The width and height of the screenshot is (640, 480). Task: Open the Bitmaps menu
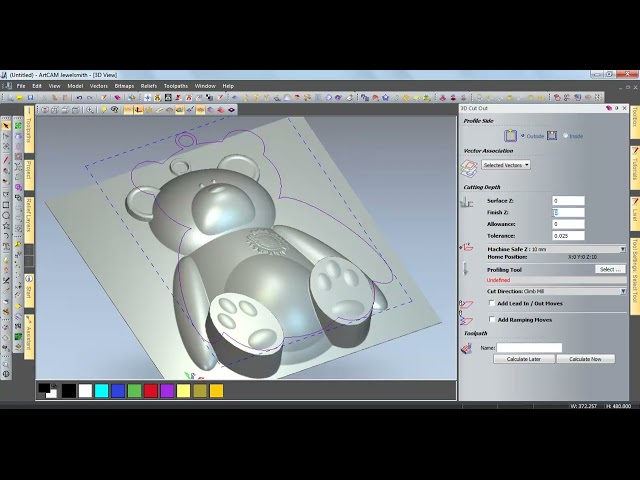[x=124, y=86]
